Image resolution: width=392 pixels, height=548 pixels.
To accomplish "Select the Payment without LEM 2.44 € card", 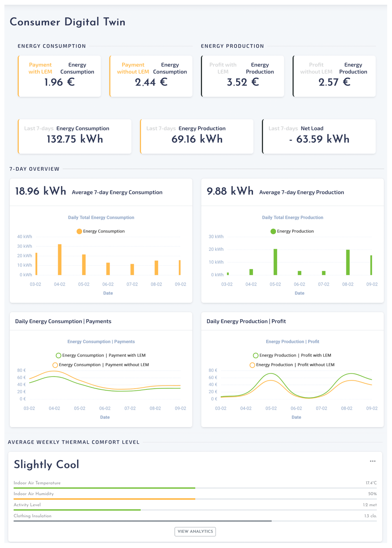I will (x=151, y=76).
